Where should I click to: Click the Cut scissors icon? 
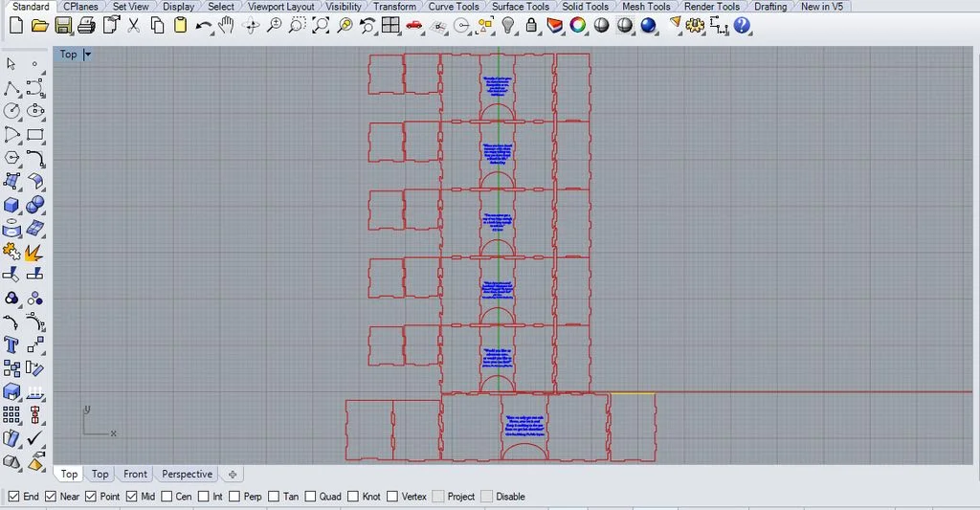(133, 26)
